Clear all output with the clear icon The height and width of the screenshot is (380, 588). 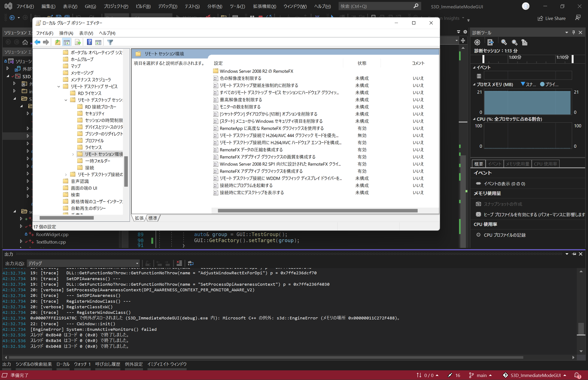179,263
